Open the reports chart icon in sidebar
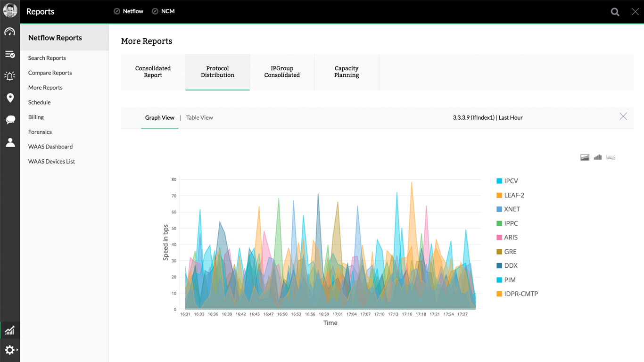Screen dimensions: 644x362 click(10, 330)
